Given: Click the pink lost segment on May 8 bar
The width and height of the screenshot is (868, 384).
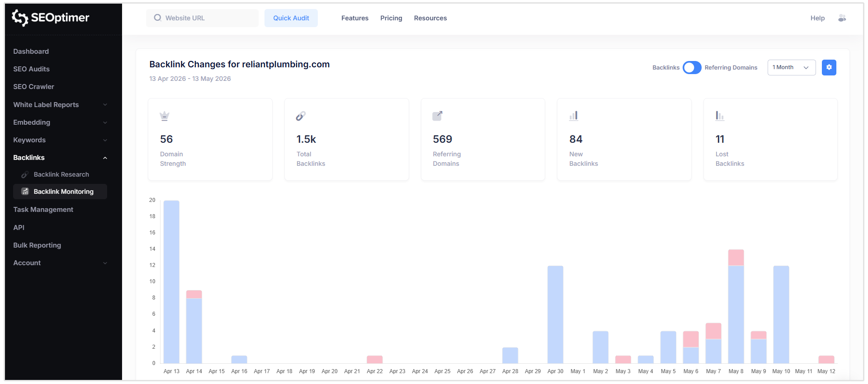Looking at the screenshot, I should pyautogui.click(x=736, y=258).
